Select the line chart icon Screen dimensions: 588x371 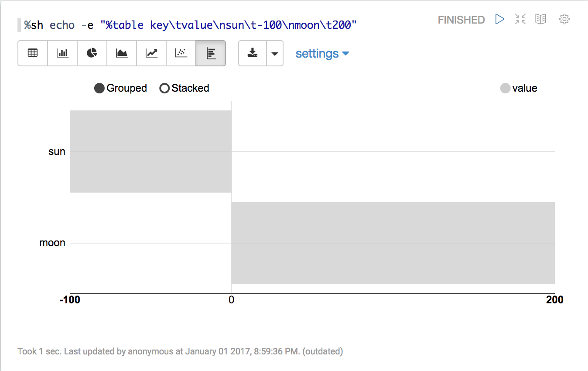click(151, 53)
